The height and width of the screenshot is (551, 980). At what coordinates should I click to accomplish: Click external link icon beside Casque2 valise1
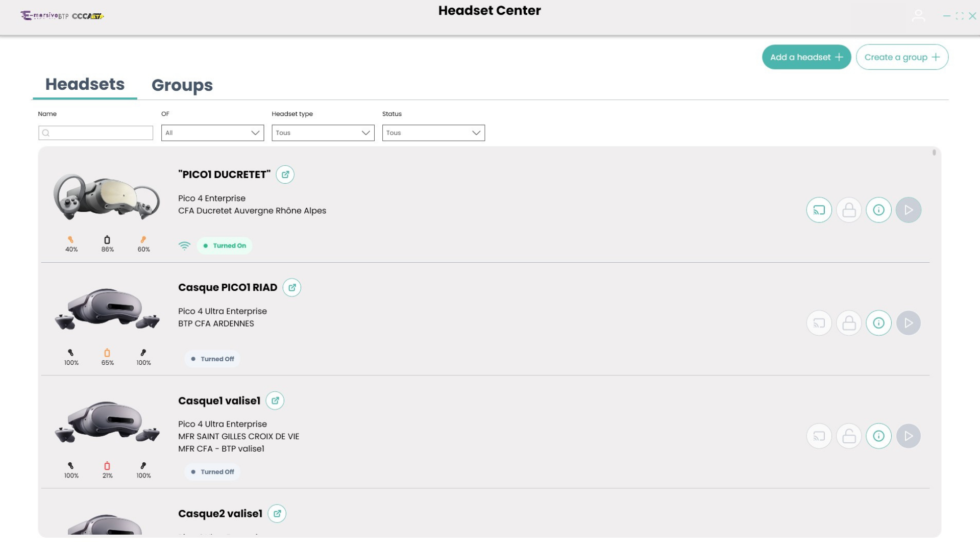(x=277, y=513)
